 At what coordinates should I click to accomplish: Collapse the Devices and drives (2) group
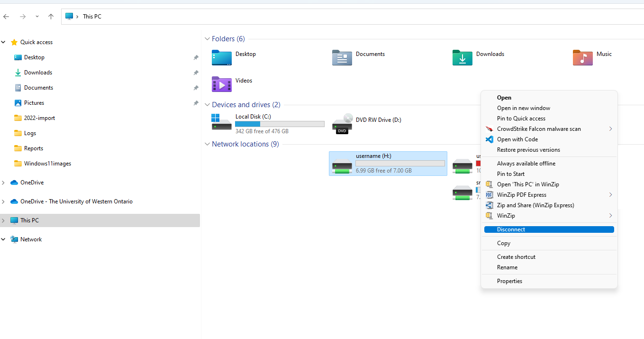point(207,105)
